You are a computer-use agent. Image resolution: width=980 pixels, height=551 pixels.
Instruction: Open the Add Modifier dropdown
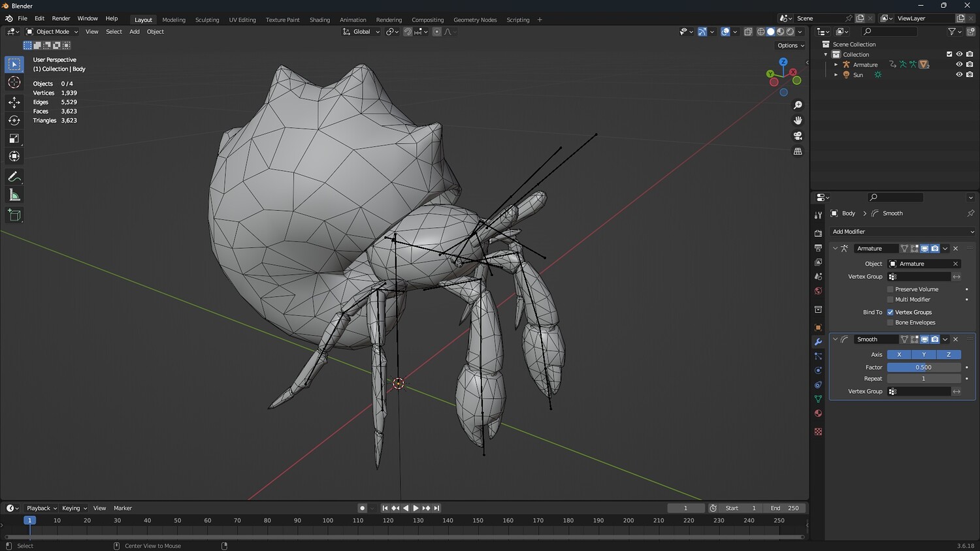point(902,232)
